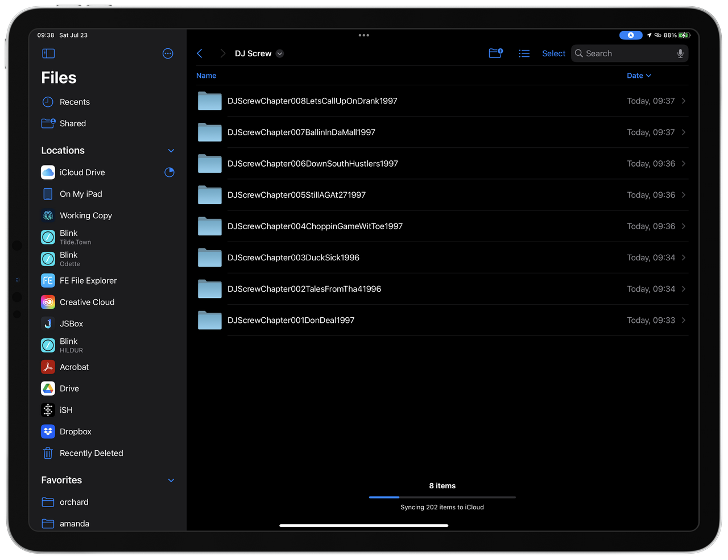Image resolution: width=728 pixels, height=560 pixels.
Task: Tap the 8 items count label
Action: [442, 486]
